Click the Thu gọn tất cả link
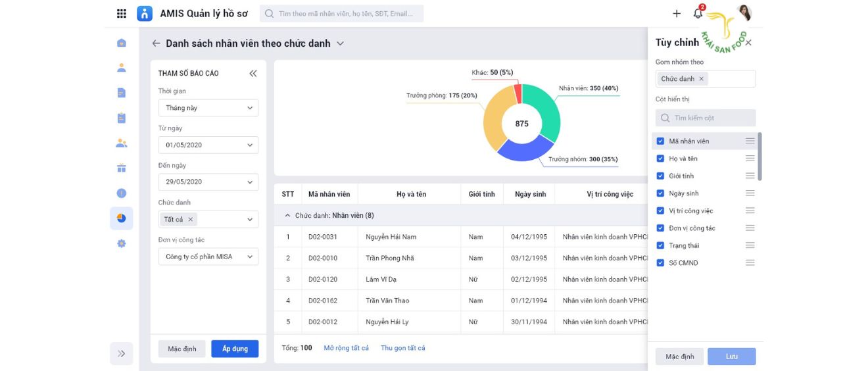The image size is (868, 371). click(x=403, y=348)
